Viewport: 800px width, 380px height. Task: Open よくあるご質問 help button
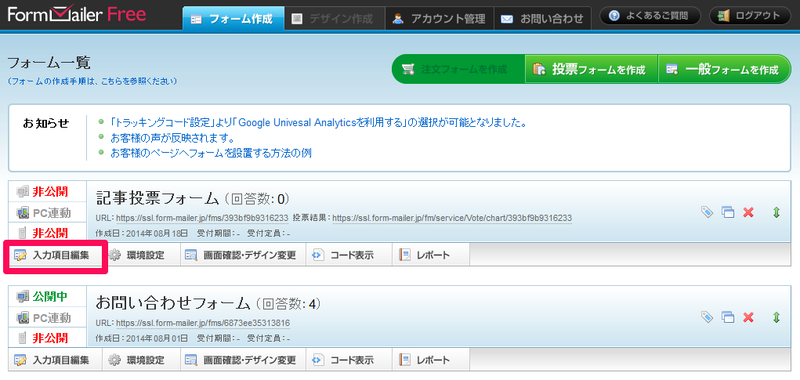[650, 16]
